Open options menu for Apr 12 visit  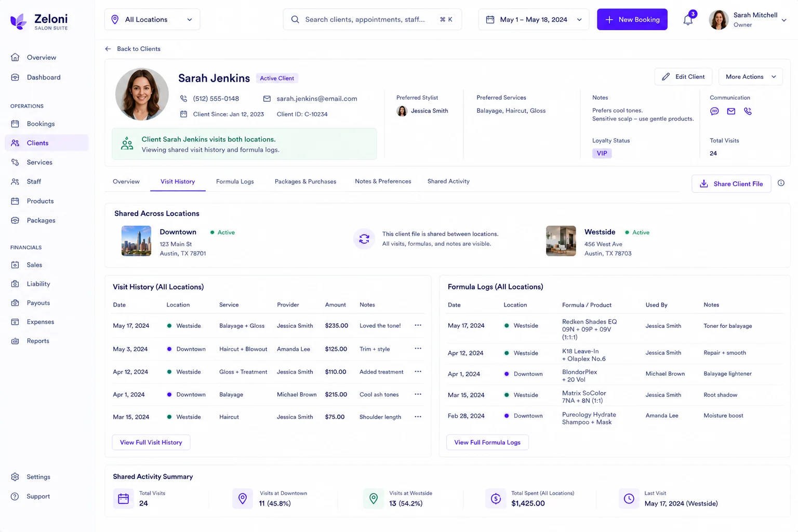(x=418, y=371)
